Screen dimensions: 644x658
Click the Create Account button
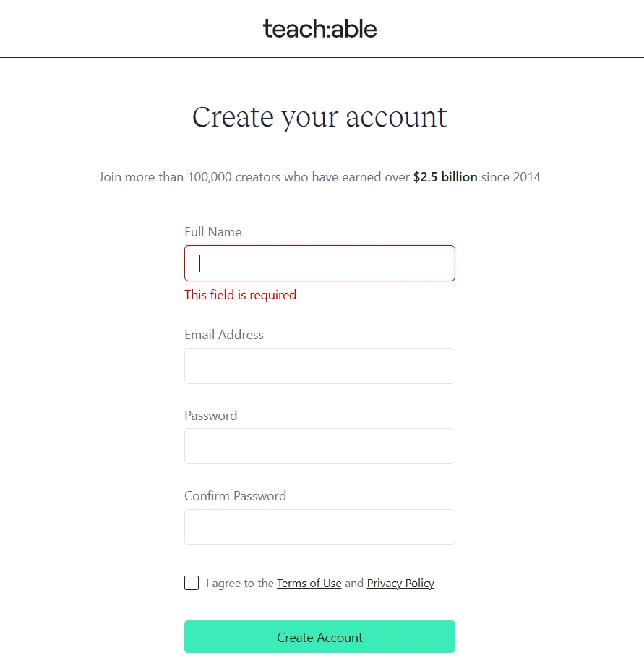(x=319, y=636)
